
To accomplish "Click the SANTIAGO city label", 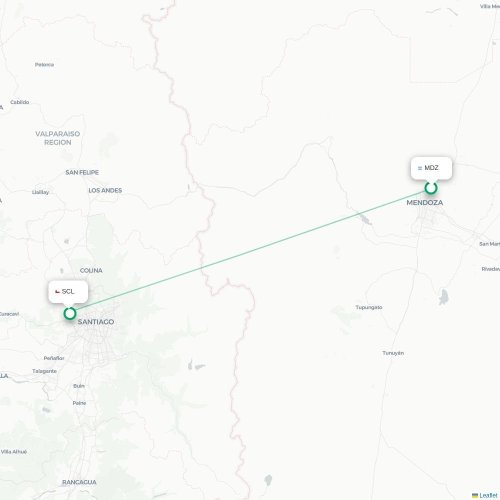I will click(96, 322).
